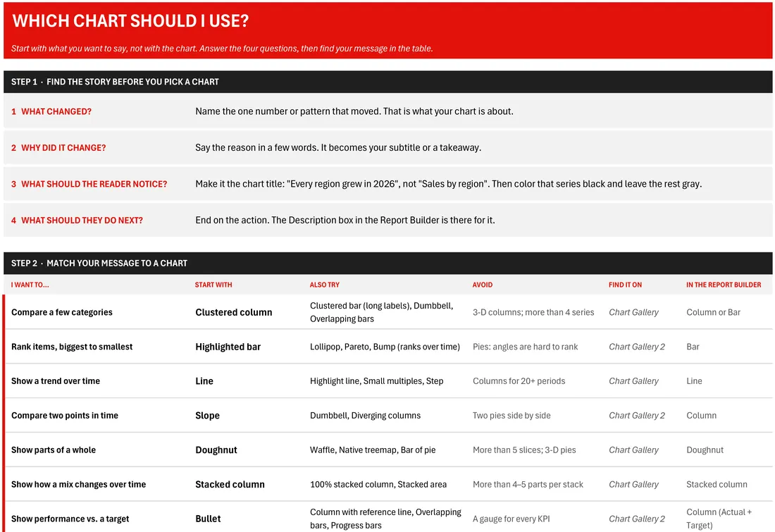Click the 'WHAT CHANGED?' question cell
Image resolution: width=775 pixels, height=532 pixels.
tap(51, 111)
